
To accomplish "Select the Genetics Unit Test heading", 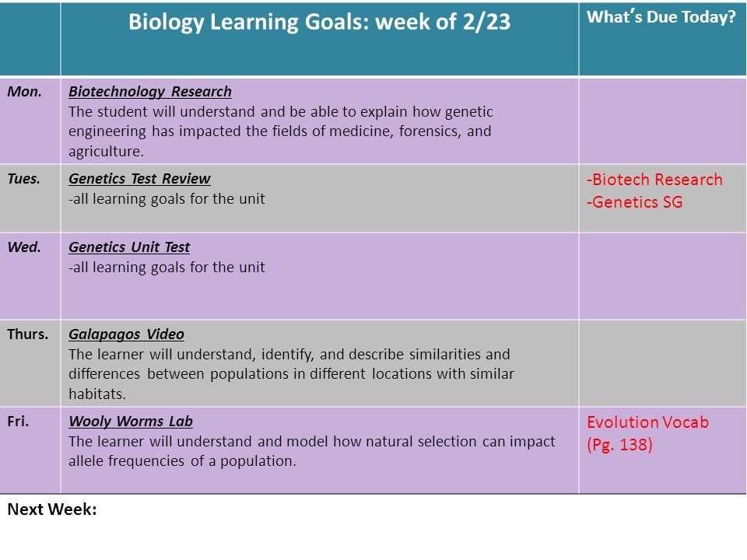I will coord(129,247).
